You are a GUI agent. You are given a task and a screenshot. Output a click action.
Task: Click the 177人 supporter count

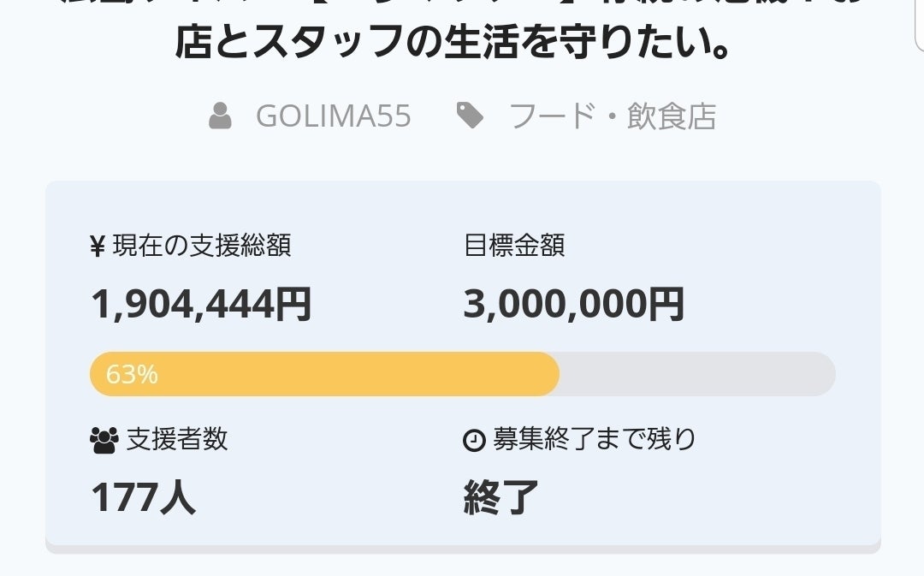pyautogui.click(x=144, y=498)
